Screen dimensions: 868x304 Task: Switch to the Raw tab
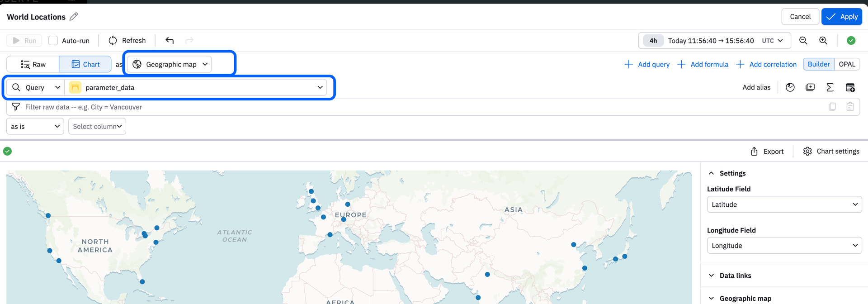pos(33,64)
